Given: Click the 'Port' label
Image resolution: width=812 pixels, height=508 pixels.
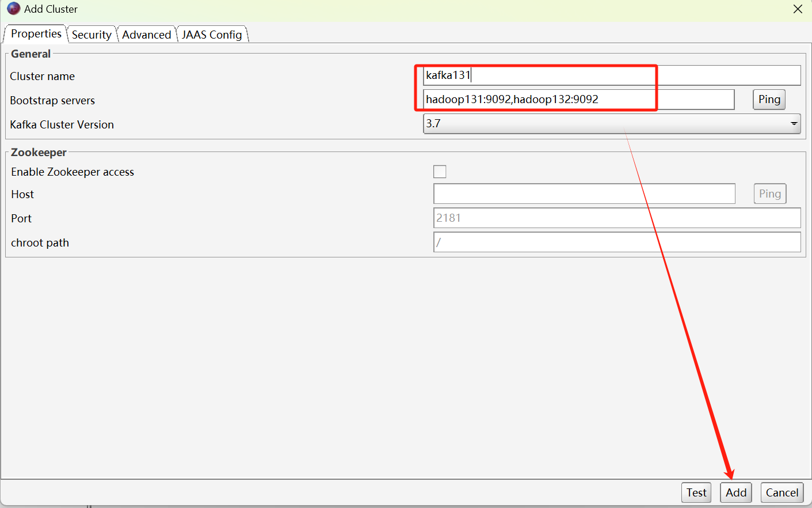Looking at the screenshot, I should tap(21, 218).
